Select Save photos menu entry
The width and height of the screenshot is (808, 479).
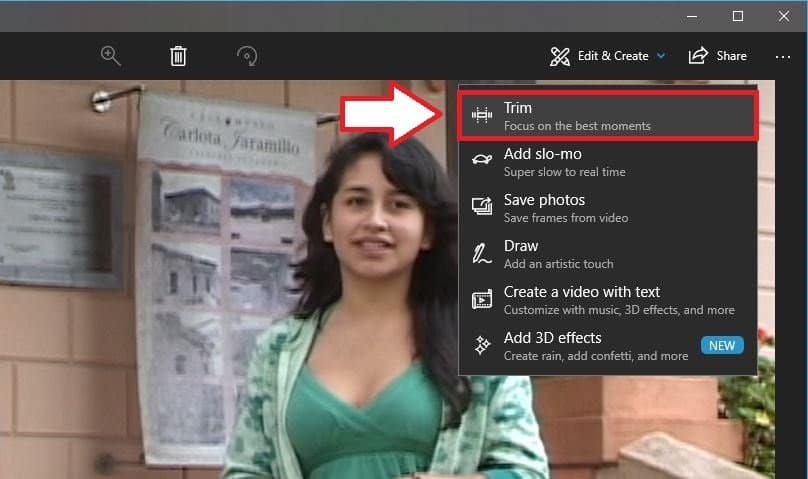608,208
